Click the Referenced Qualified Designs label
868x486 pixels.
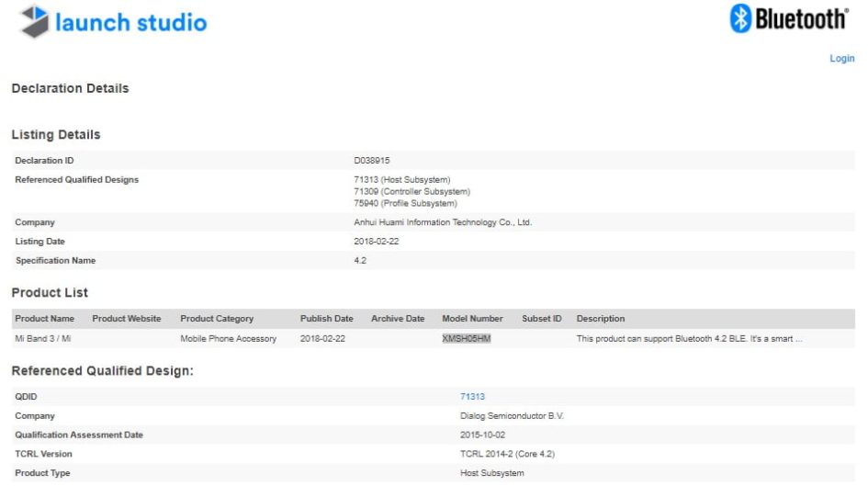[77, 179]
